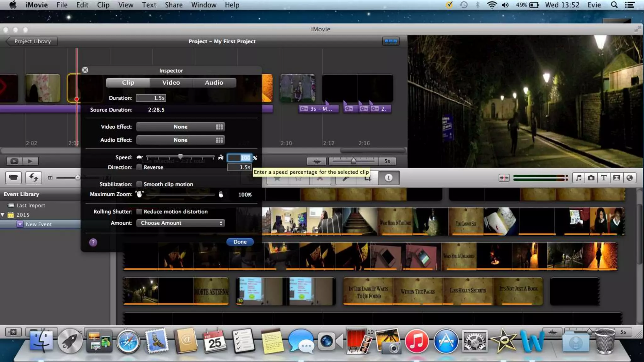Switch to the Audio tab in Inspector
The width and height of the screenshot is (644, 362).
pos(214,83)
